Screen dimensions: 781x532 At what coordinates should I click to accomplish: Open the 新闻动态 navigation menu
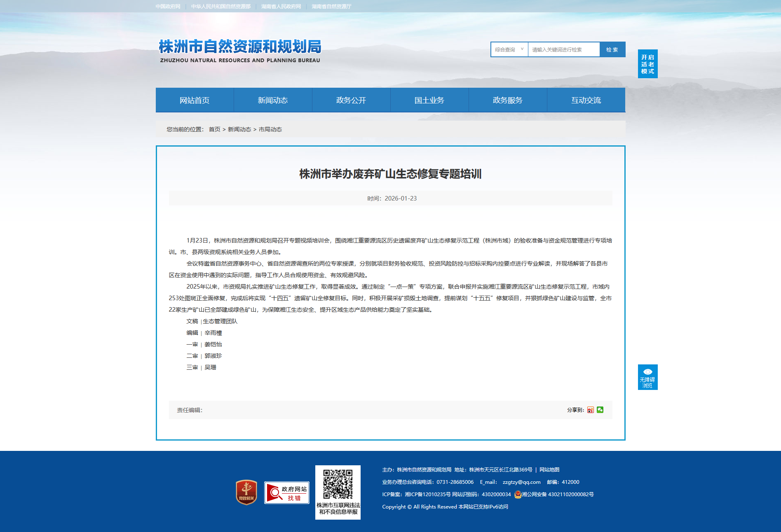(273, 100)
